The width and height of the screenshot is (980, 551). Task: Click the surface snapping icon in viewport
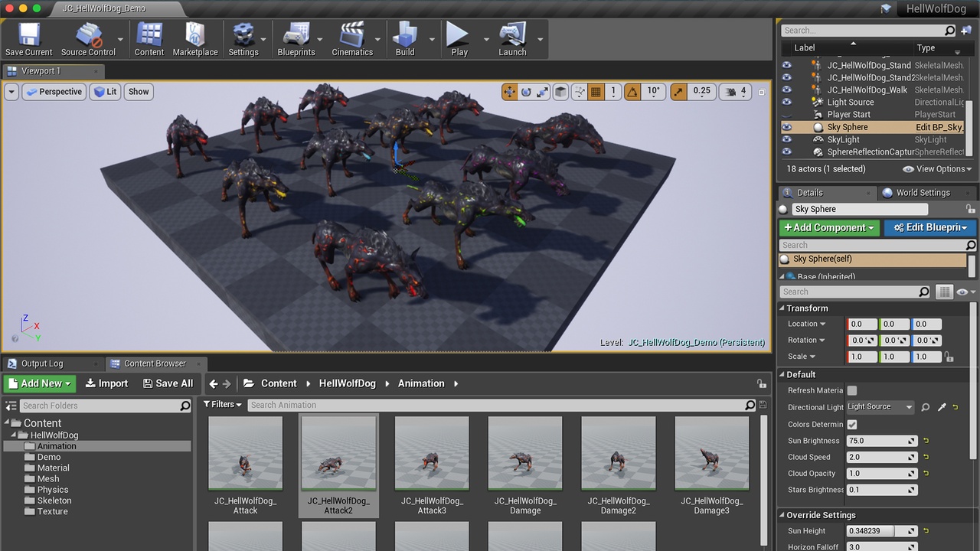(x=580, y=92)
